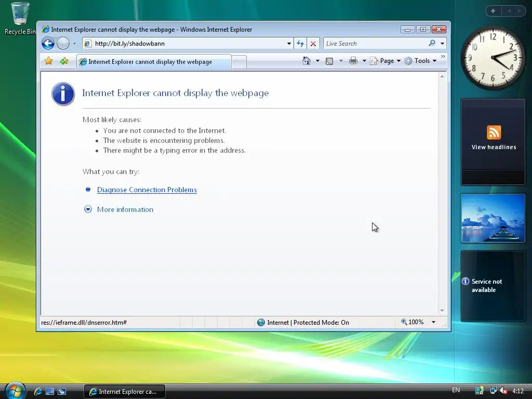The width and height of the screenshot is (532, 399).
Task: Select the Internet Explorer taskbar button
Action: [125, 392]
